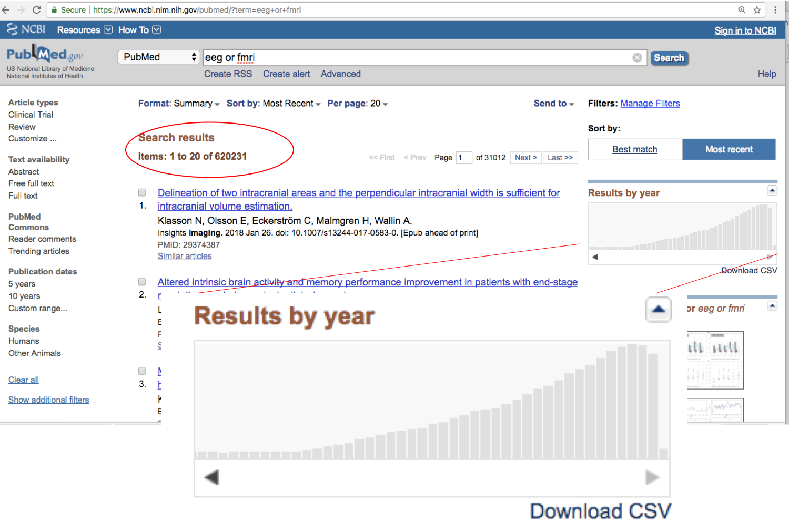The height and width of the screenshot is (532, 789).
Task: Filter species to Humans
Action: [x=24, y=341]
